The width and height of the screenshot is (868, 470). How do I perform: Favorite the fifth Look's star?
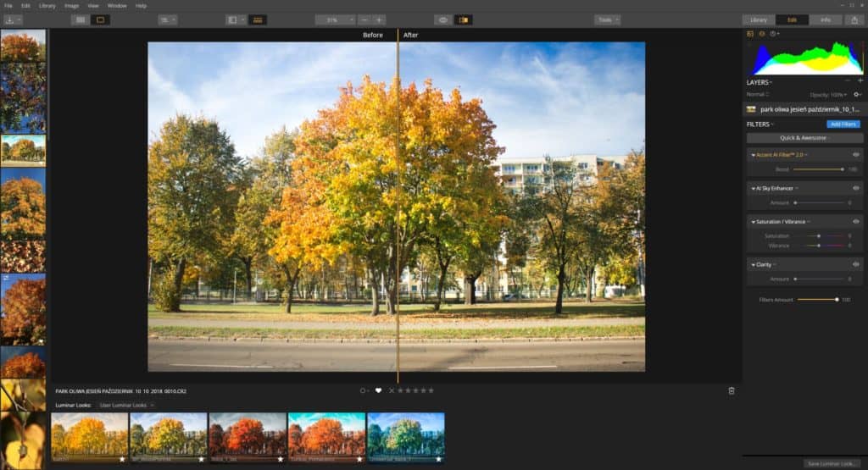438,459
